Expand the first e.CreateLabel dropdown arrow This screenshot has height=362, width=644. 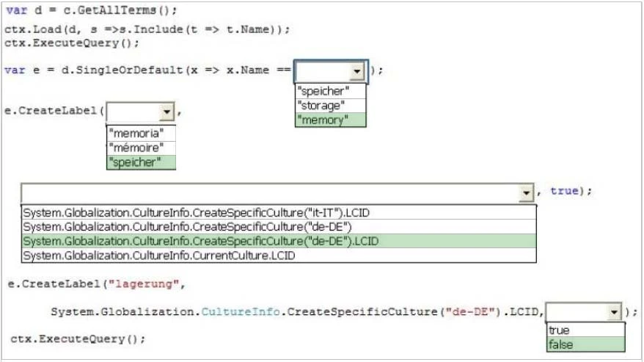coord(167,112)
